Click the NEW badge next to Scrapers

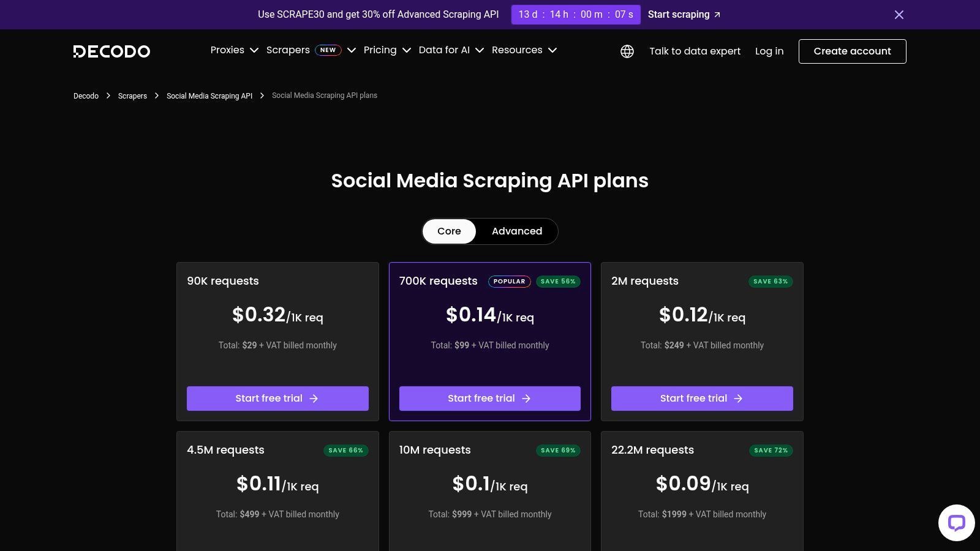[328, 50]
